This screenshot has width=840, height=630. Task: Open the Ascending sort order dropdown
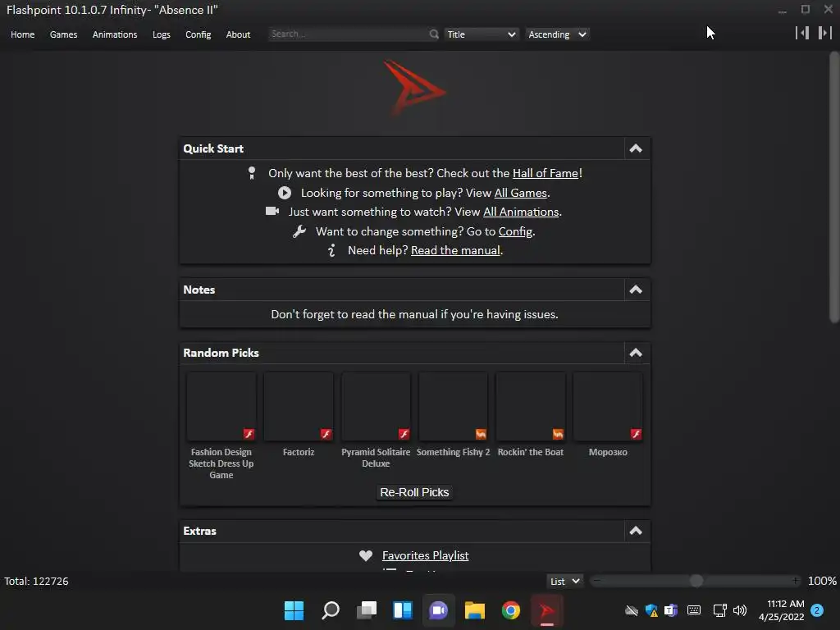click(x=557, y=34)
